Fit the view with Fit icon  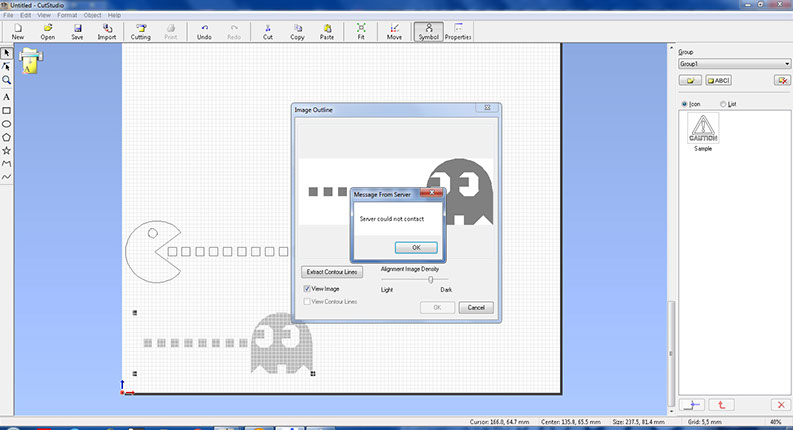coord(361,31)
